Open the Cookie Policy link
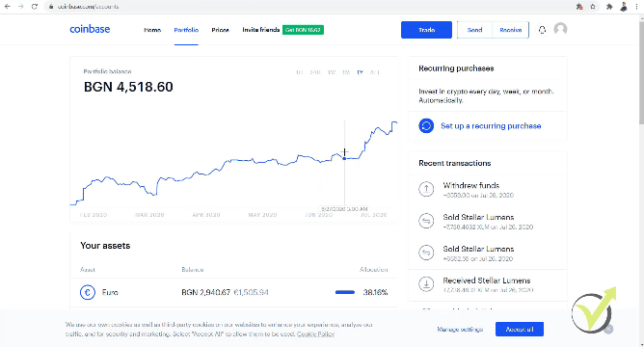This screenshot has height=347, width=644. pos(315,334)
